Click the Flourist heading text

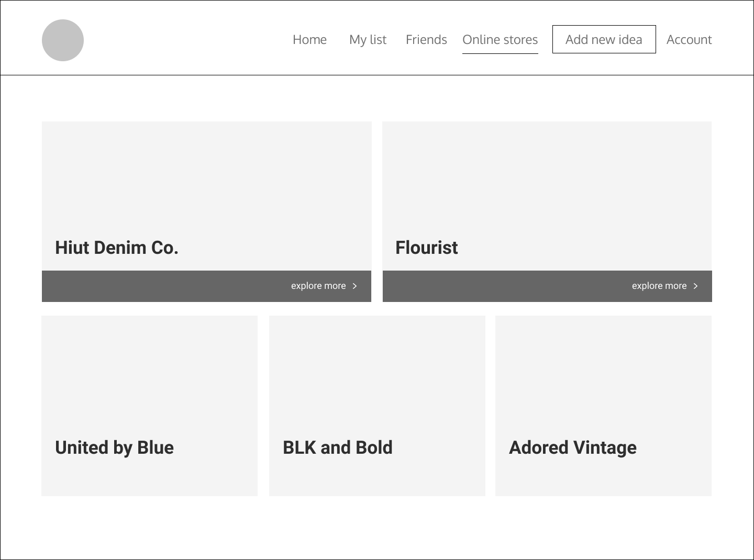[x=426, y=248]
